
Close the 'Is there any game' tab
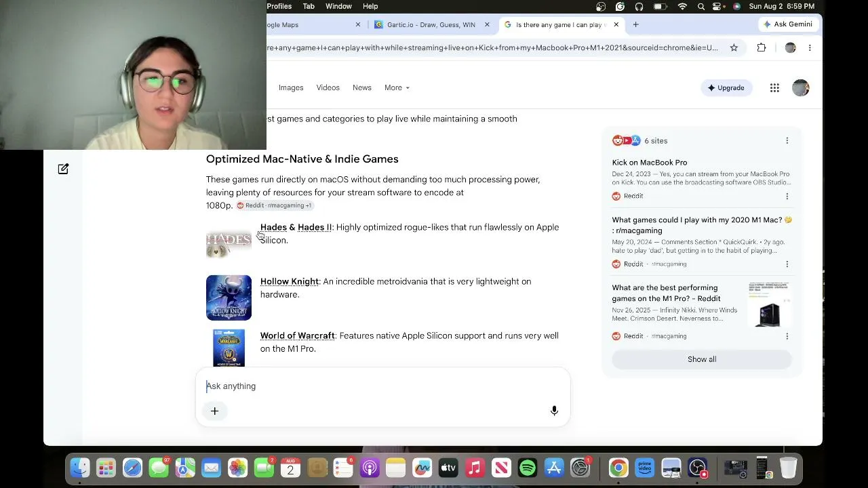click(616, 25)
